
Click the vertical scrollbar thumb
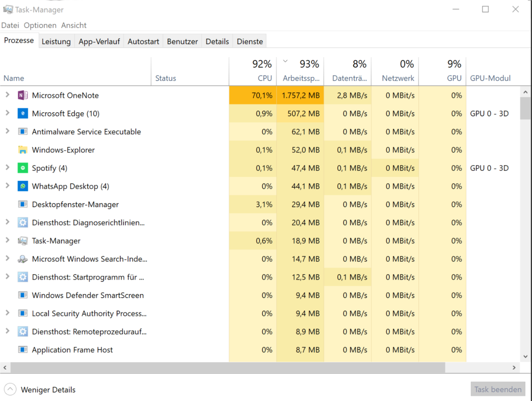[526, 108]
